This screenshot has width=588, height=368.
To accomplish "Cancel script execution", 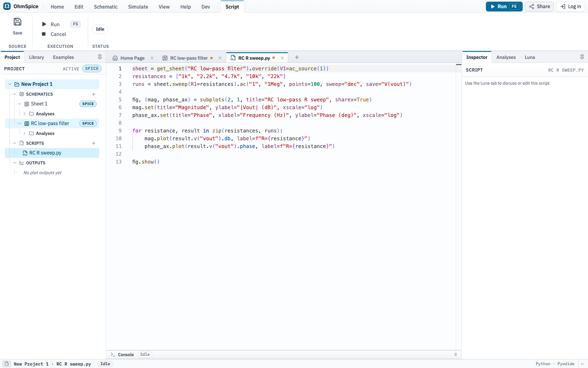I will 53,34.
